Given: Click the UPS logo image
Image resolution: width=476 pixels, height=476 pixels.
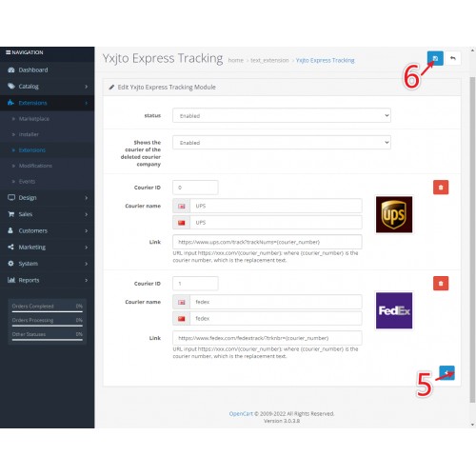Looking at the screenshot, I should [x=394, y=214].
